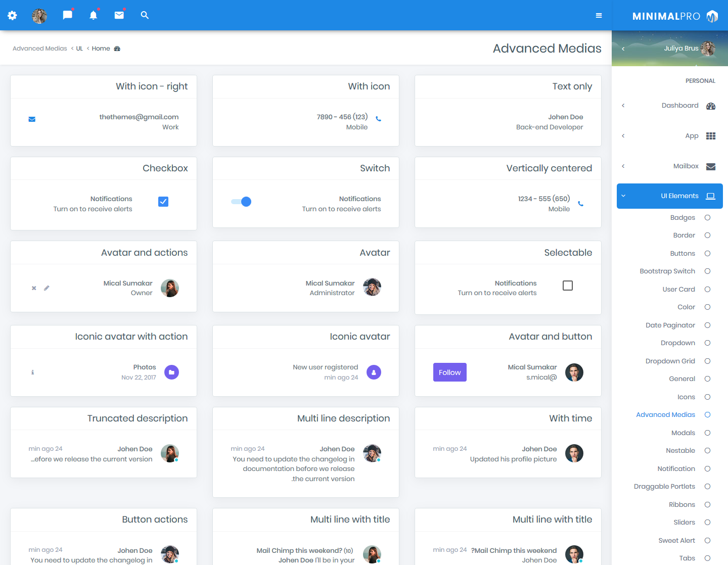Enable Notifications in the Selectable card
The image size is (728, 565).
(567, 285)
